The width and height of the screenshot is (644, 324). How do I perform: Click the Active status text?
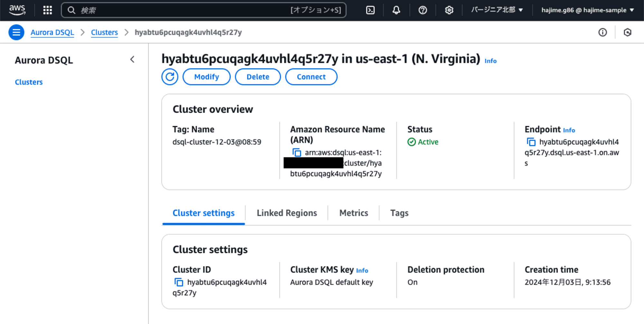click(x=428, y=142)
